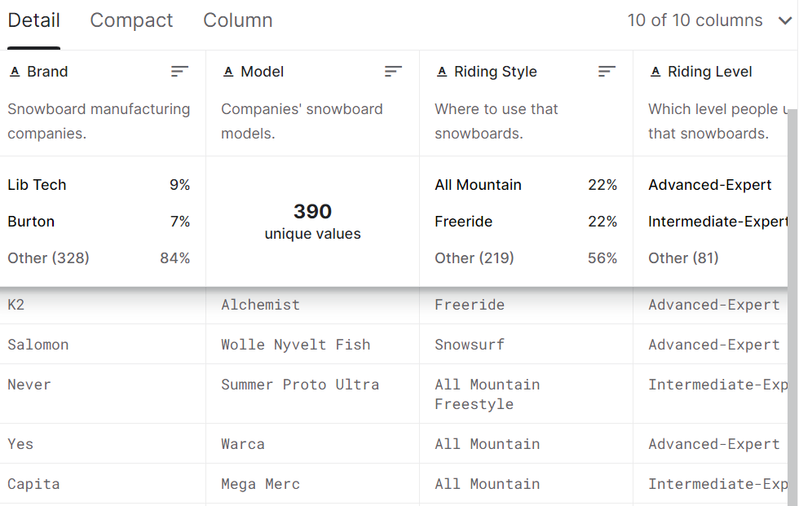The height and width of the screenshot is (506, 812).
Task: Switch to the Compact tab
Action: tap(131, 20)
